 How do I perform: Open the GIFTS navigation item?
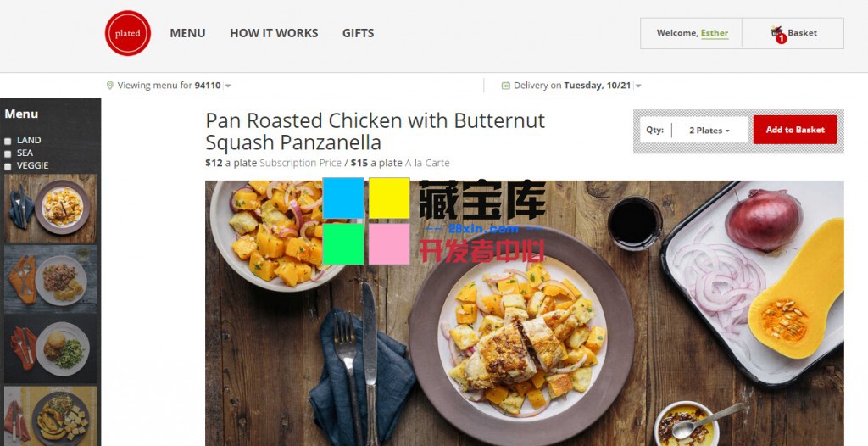(x=359, y=33)
